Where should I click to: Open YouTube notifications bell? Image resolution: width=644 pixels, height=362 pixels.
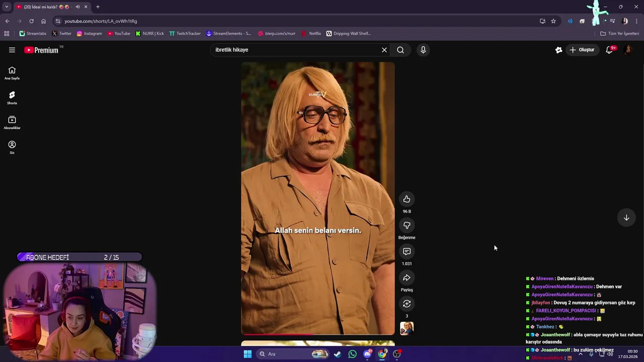point(609,50)
